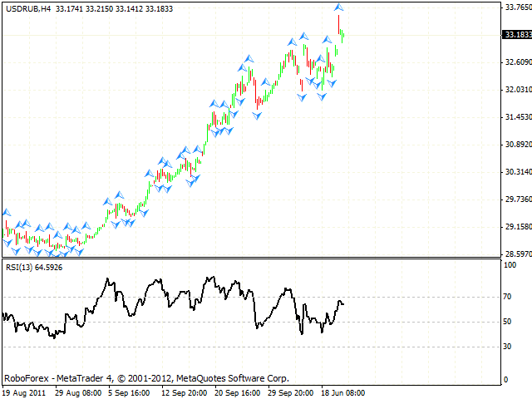This screenshot has width=532, height=399.
Task: Click the topmost up fractal arrow at the price peak
Action: [339, 7]
